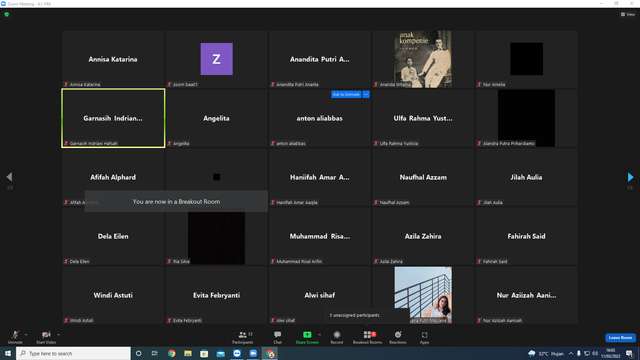This screenshot has width=640, height=360.
Task: Show hidden system tray icons
Action: [x=571, y=353]
